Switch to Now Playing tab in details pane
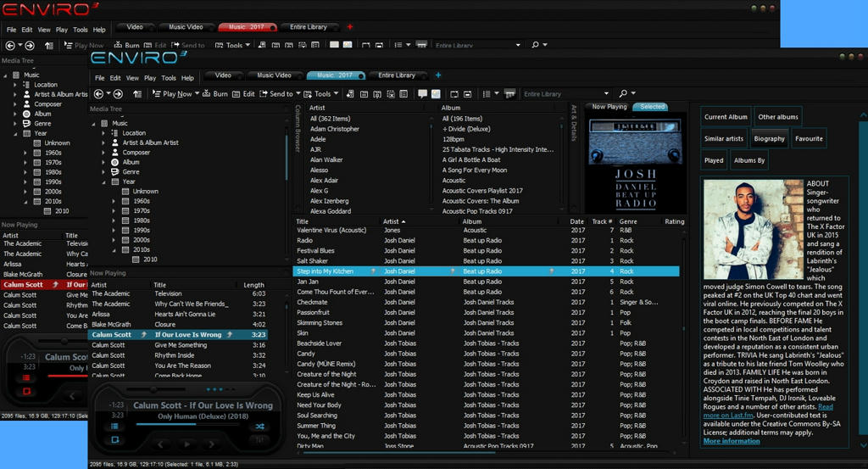 tap(609, 107)
